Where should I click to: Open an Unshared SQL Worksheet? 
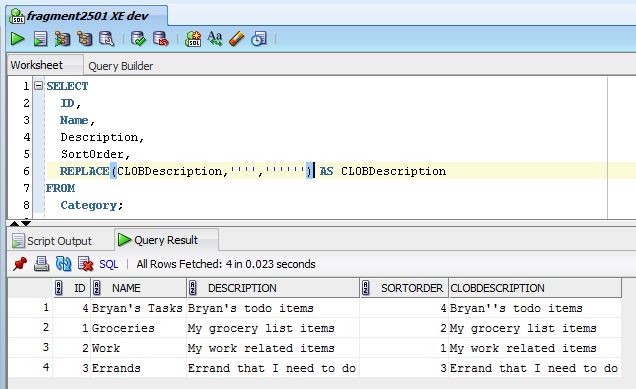(x=193, y=39)
